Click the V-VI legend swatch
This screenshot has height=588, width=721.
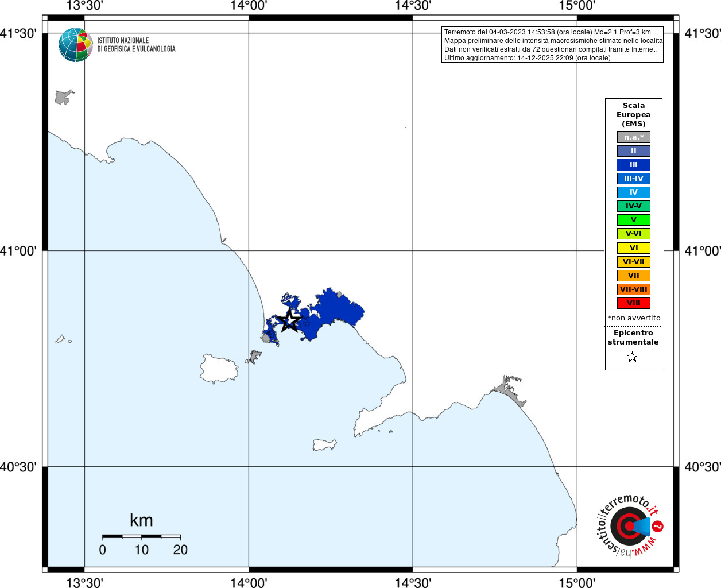point(634,234)
